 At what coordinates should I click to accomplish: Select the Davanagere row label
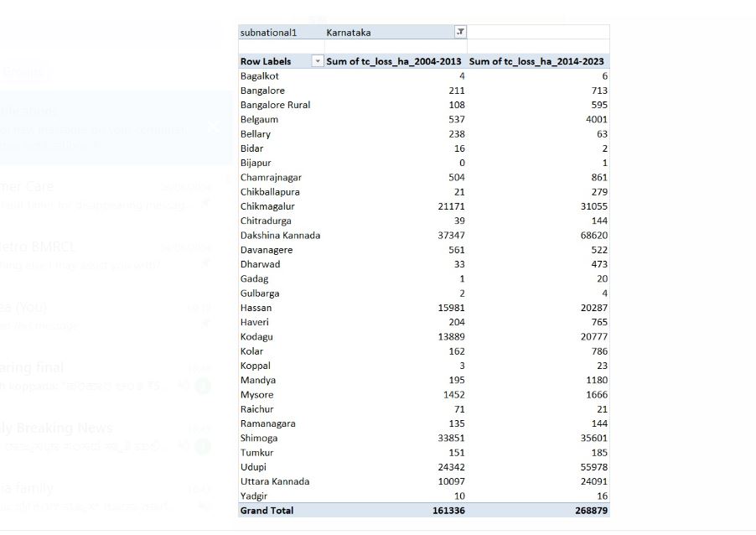click(x=267, y=250)
